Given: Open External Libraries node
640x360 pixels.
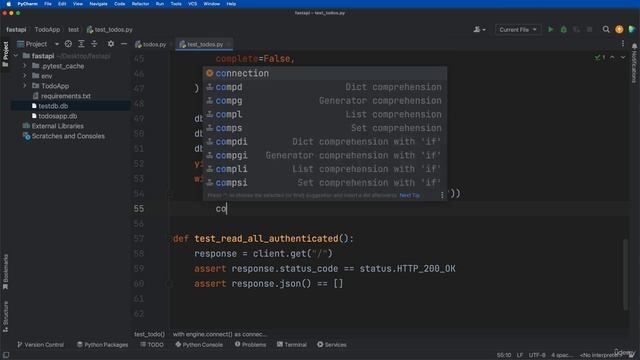Looking at the screenshot, I should point(57,126).
